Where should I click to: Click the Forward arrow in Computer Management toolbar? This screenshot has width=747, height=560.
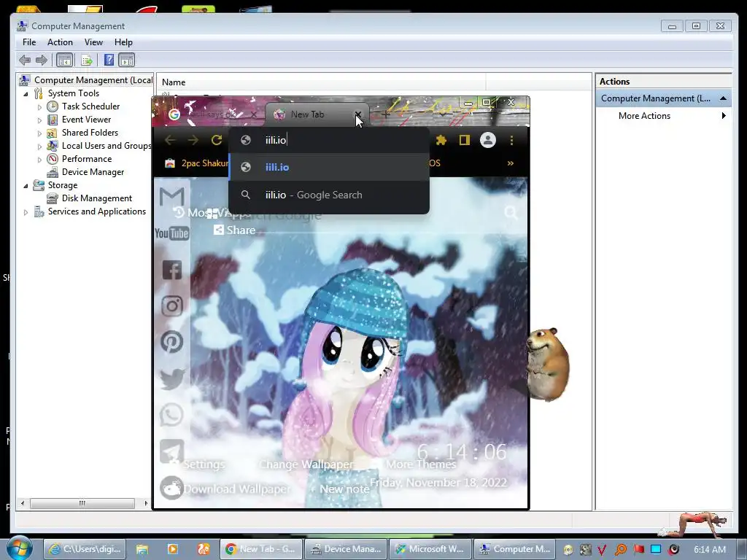tap(42, 60)
